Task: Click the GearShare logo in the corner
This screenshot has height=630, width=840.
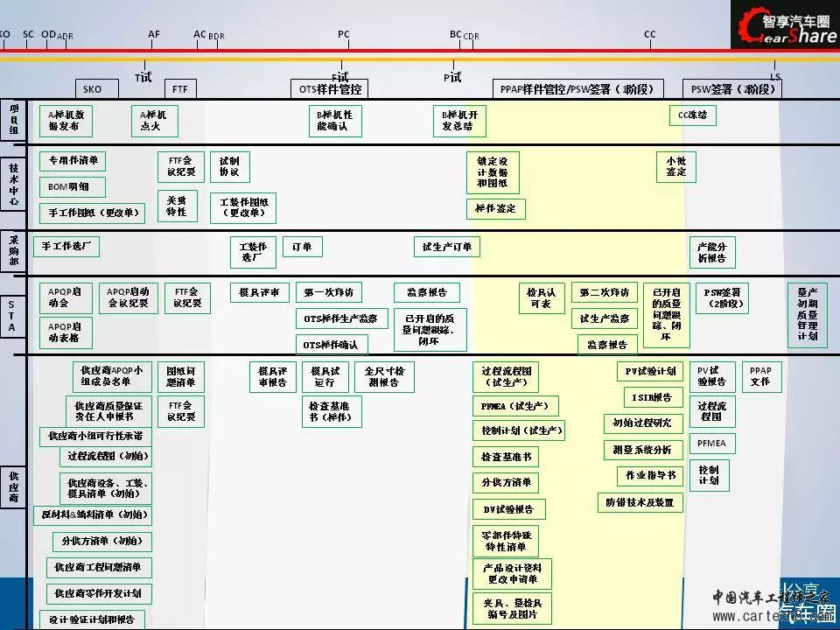Action: click(785, 24)
